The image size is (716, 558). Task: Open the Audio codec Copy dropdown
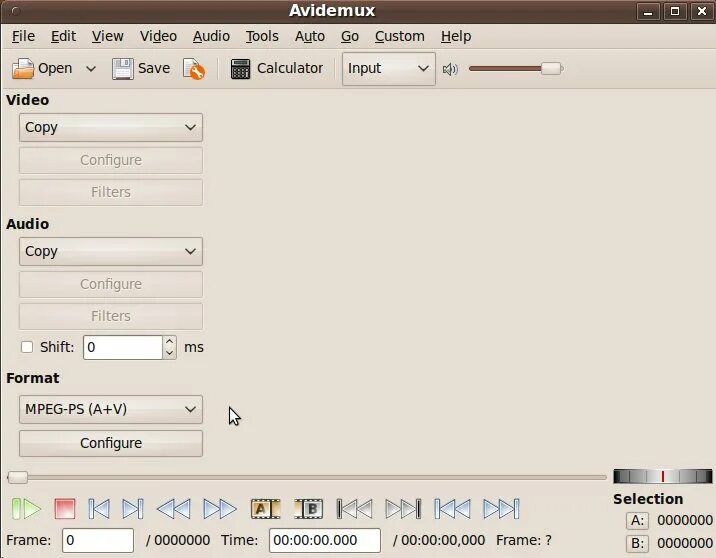pos(111,251)
